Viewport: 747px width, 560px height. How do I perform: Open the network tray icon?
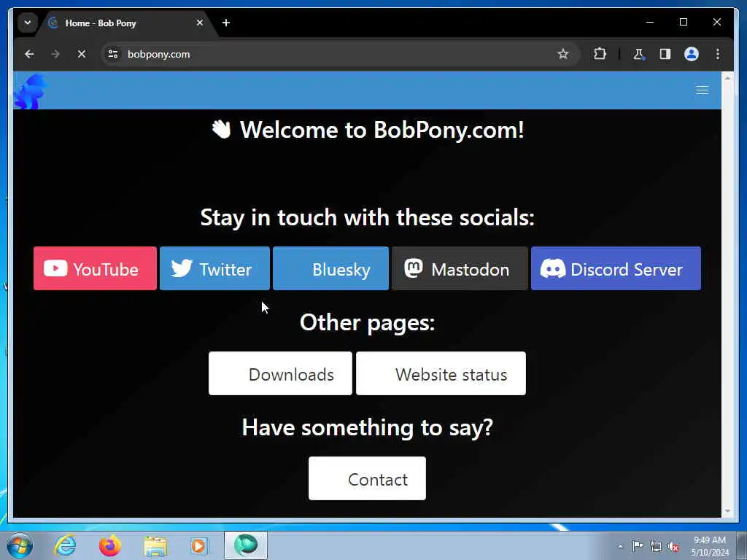pos(656,547)
